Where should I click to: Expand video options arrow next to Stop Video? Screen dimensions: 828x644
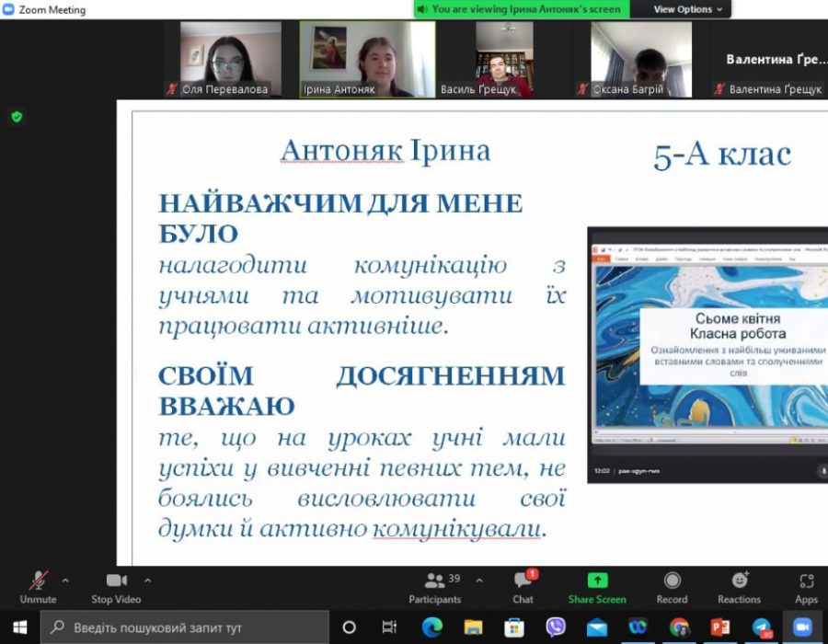[x=147, y=581]
